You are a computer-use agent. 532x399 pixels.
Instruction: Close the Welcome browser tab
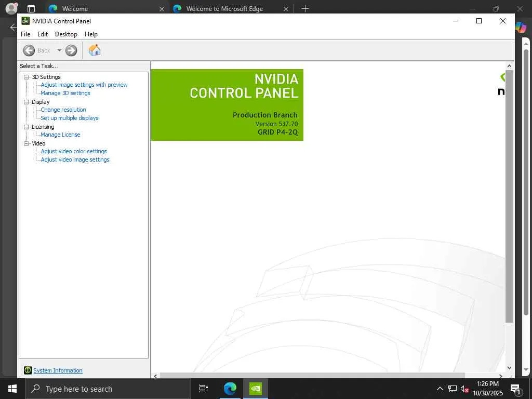162,9
